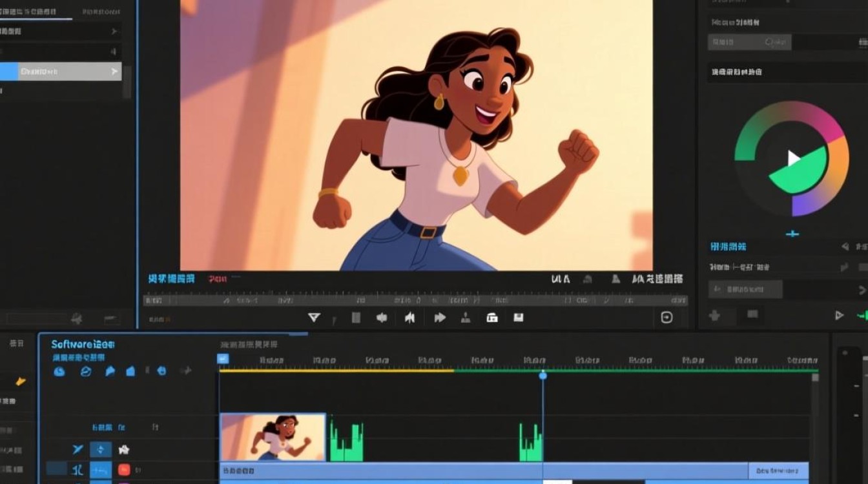Open the blue "Software" tab of the timeline panel
Image resolution: width=868 pixels, height=484 pixels.
[83, 345]
